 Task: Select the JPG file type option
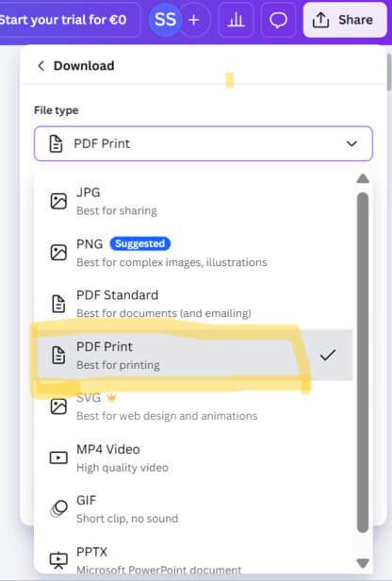click(x=193, y=201)
